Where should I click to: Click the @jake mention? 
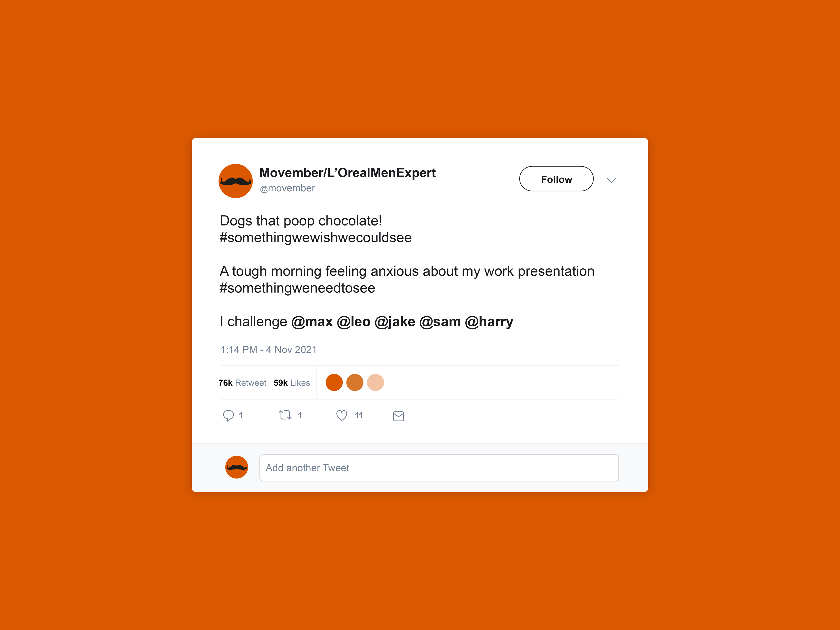click(395, 322)
